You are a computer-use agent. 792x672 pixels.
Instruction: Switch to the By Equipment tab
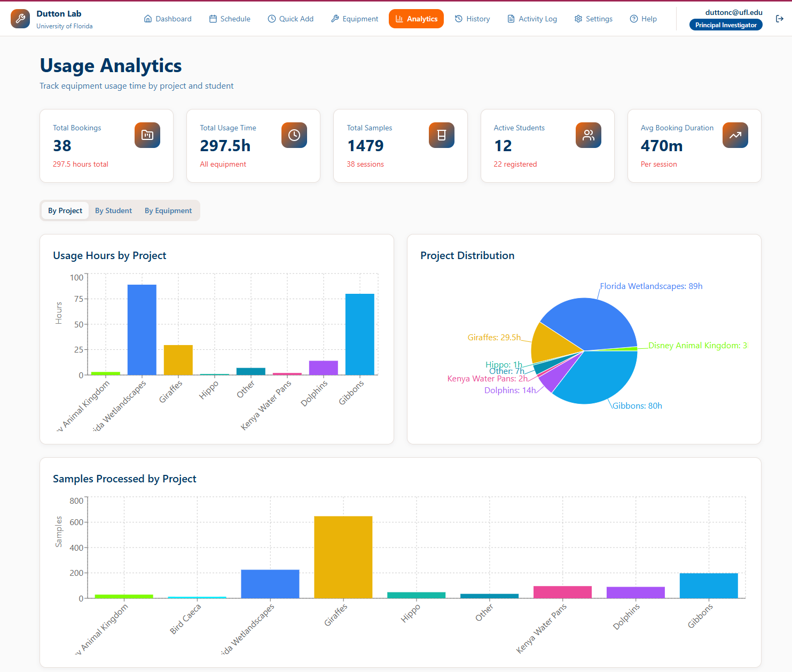pos(168,210)
